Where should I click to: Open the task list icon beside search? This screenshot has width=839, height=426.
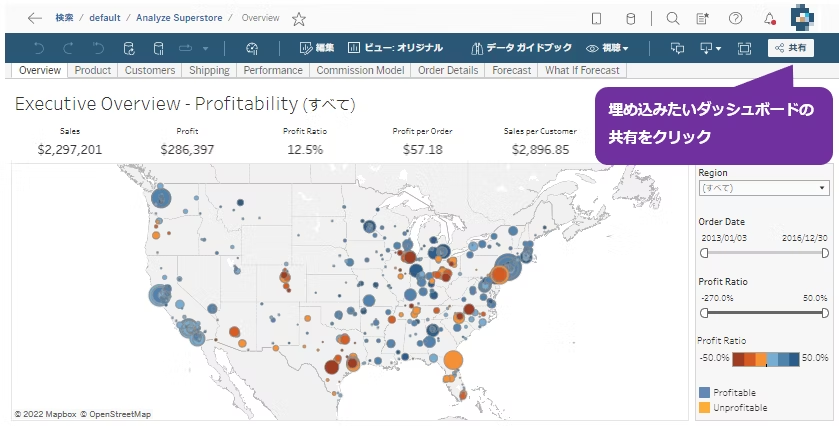click(x=703, y=19)
